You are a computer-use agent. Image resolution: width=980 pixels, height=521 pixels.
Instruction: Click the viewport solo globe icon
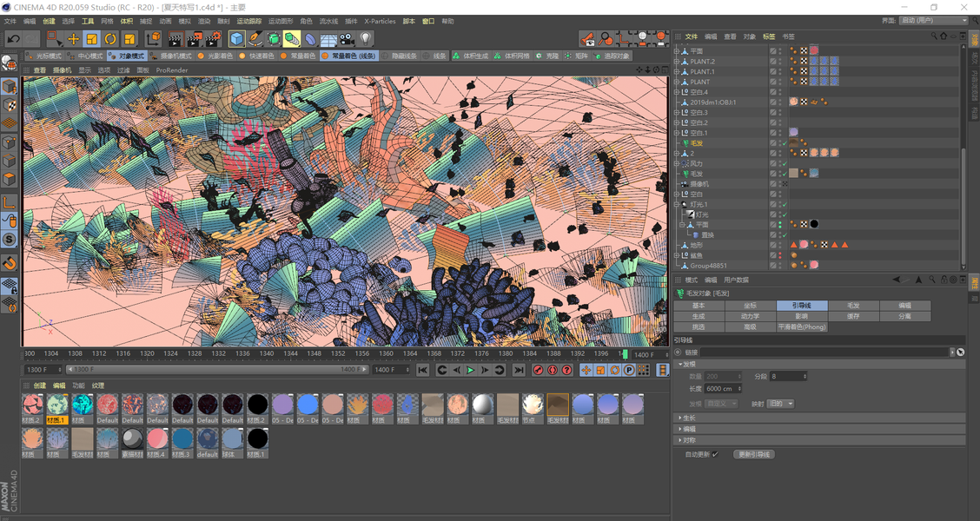9,62
